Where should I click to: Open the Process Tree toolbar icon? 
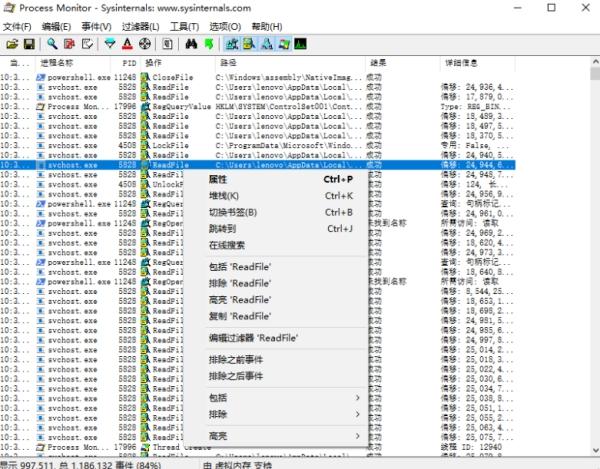(167, 44)
